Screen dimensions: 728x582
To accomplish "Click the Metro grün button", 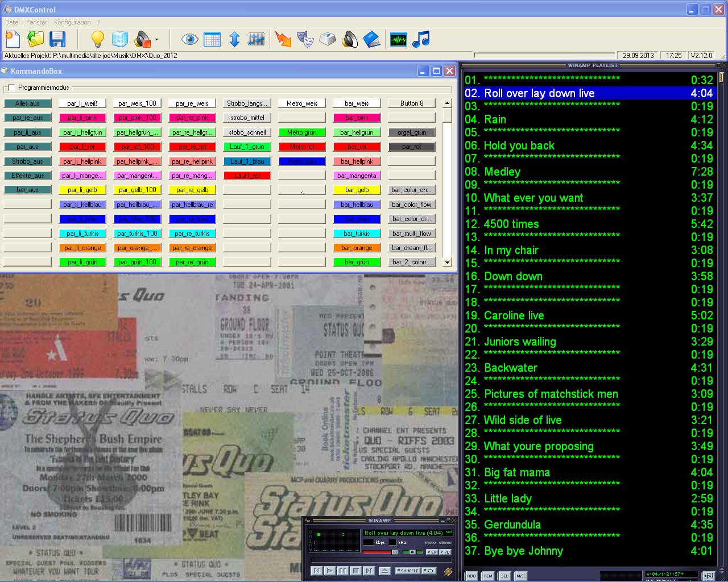I will [302, 132].
